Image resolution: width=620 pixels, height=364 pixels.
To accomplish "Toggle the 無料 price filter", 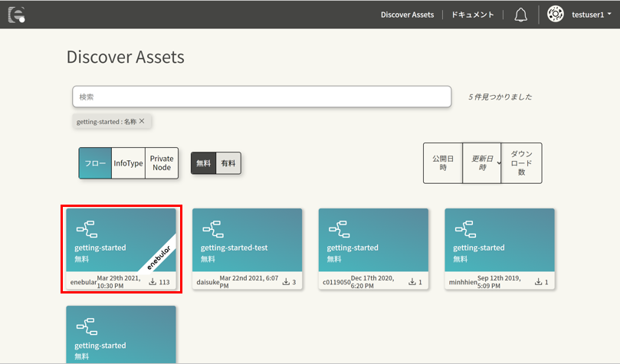I will pos(204,163).
